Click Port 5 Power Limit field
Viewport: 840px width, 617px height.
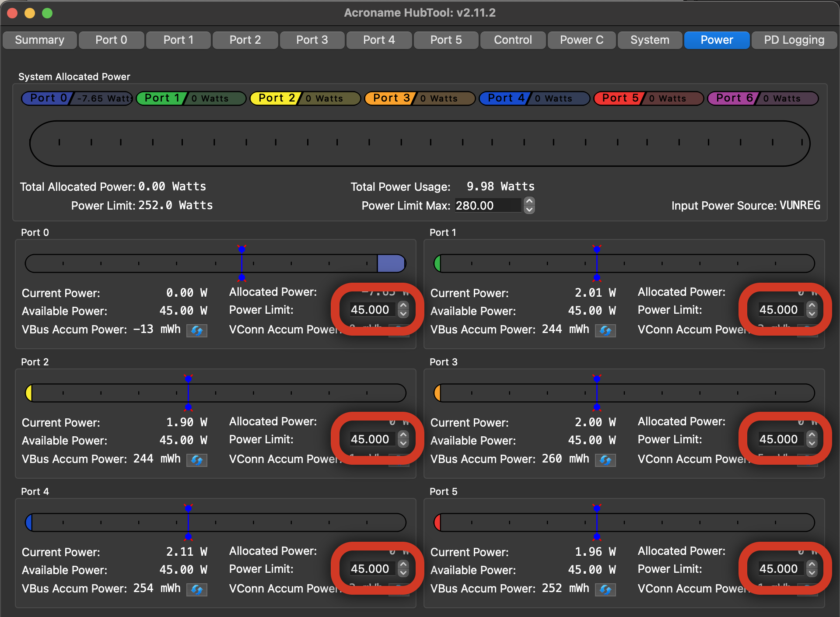(781, 568)
